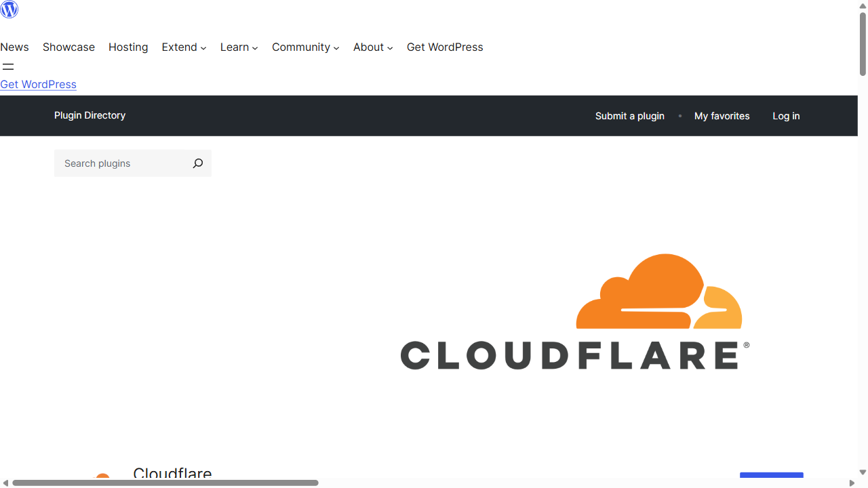Go to the Hosting section
The image size is (868, 488).
click(128, 47)
